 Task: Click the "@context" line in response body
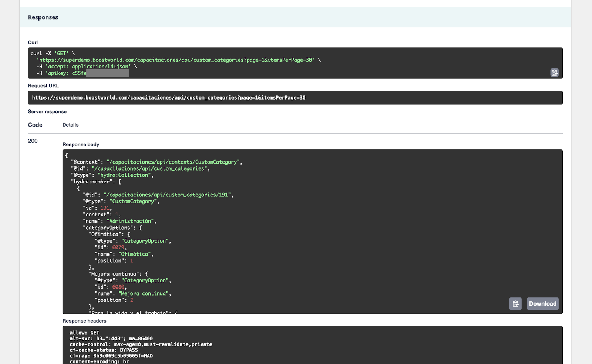pos(156,162)
